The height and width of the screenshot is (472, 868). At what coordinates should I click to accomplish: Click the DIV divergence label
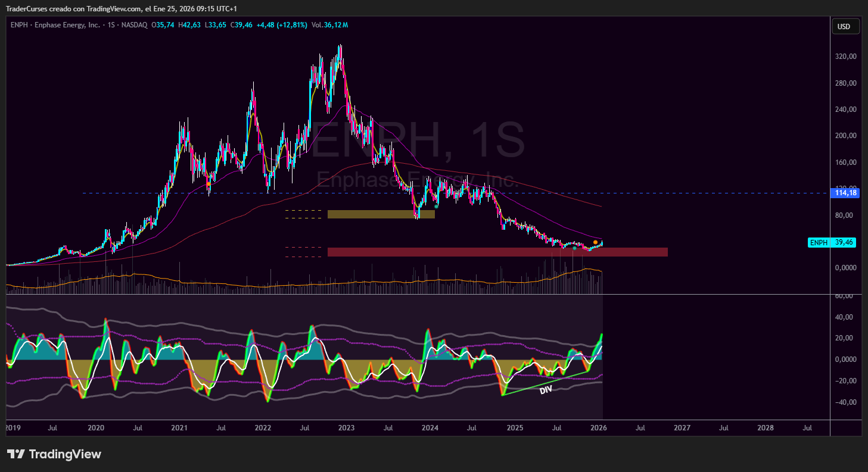coord(546,390)
